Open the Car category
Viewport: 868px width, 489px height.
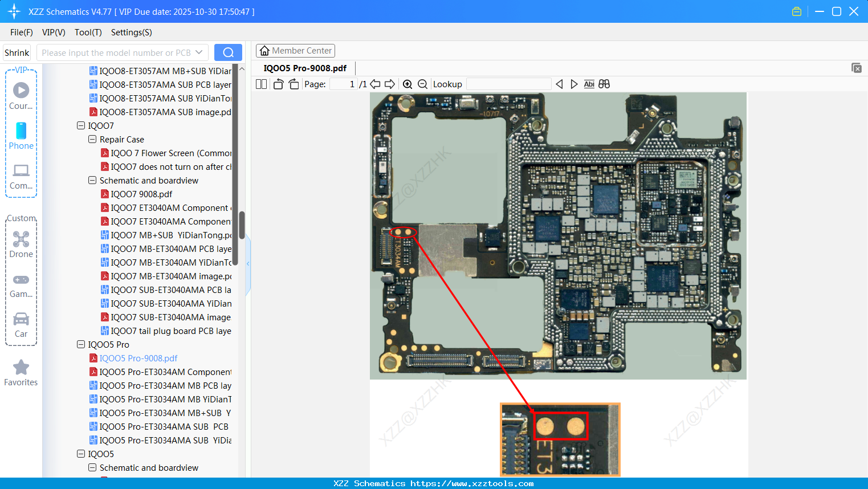(21, 325)
